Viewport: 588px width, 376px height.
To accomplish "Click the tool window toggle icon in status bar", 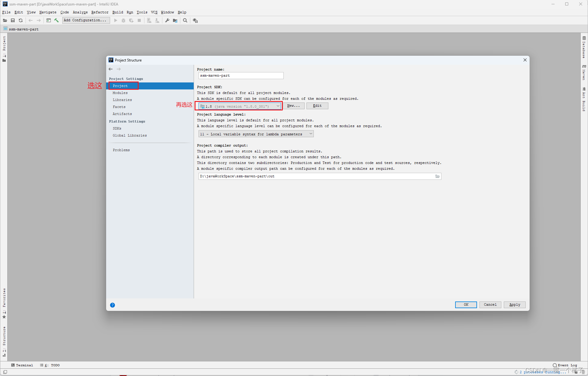I will (x=5, y=372).
